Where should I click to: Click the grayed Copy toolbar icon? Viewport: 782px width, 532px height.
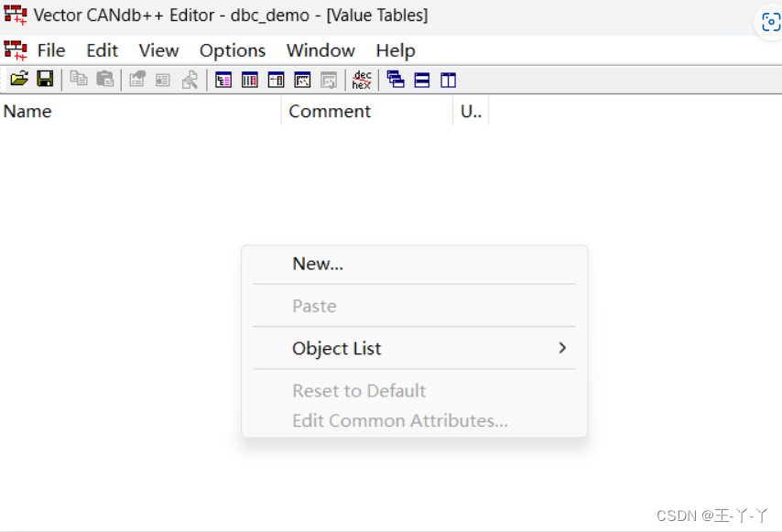[79, 80]
